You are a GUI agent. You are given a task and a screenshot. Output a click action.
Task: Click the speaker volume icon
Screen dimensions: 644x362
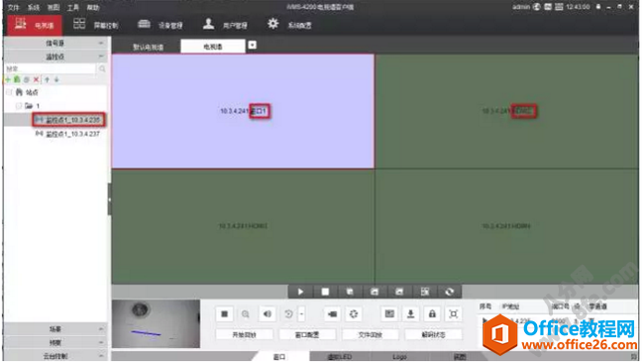coord(268,314)
